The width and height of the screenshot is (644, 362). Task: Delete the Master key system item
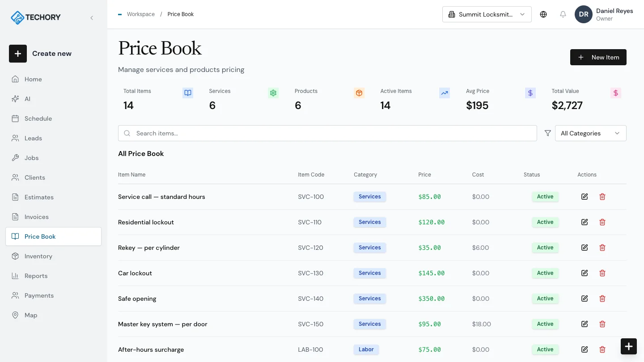[x=602, y=324]
